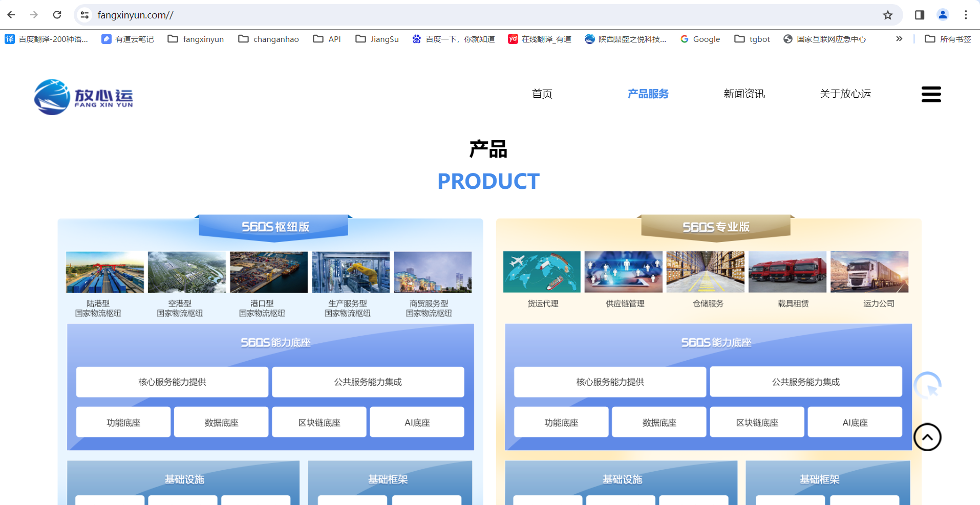This screenshot has width=980, height=505.
Task: Open the Chrome profile avatar
Action: 943,15
